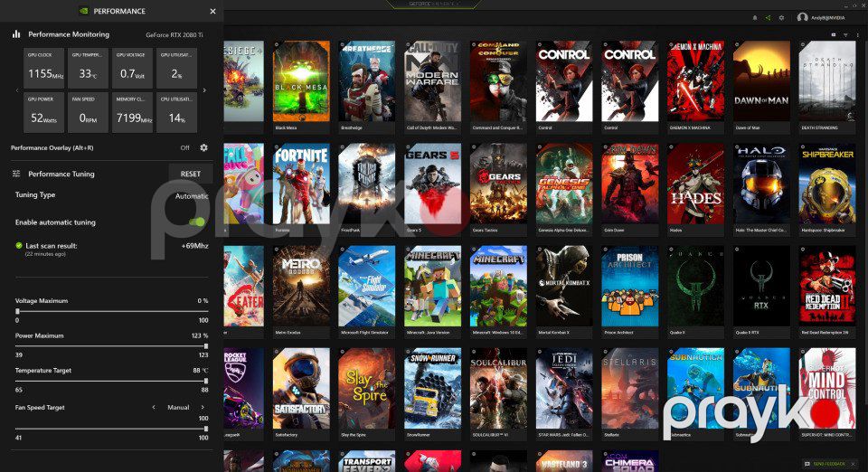Click the CPU Utilization 14% tile
Screen dimensions: 868x472
(x=176, y=112)
